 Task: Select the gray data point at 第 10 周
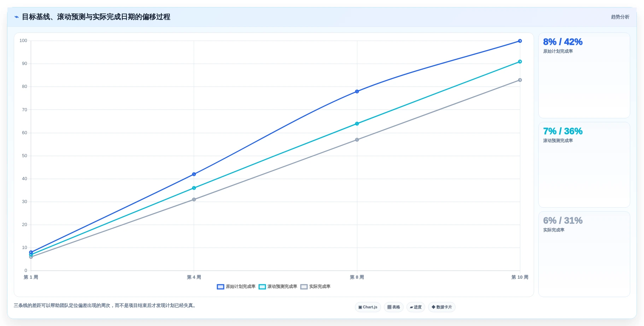tap(520, 80)
